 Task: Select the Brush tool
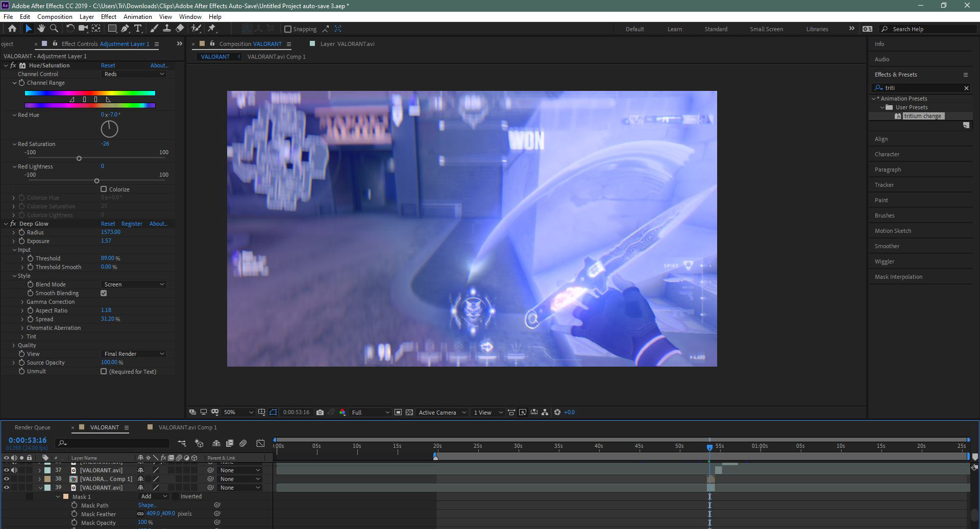point(154,29)
